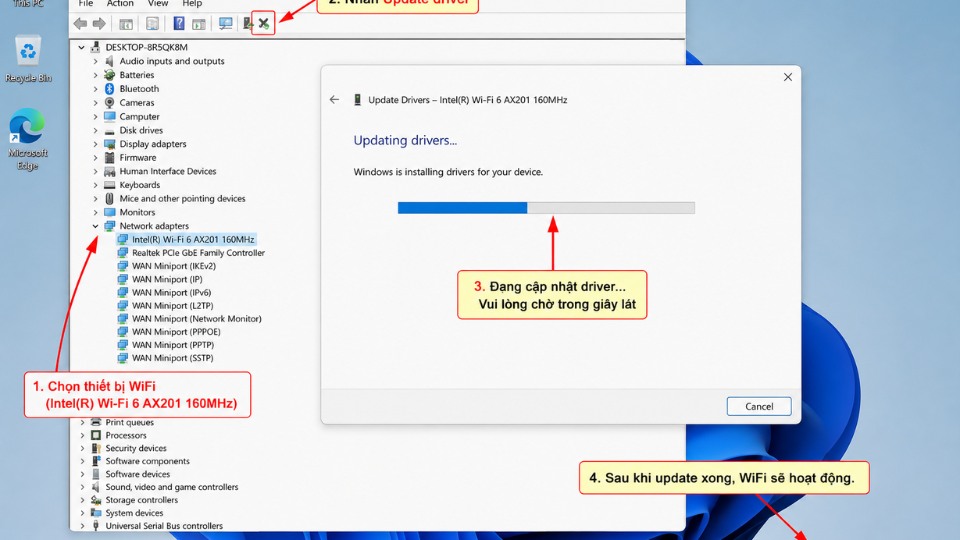Viewport: 960px width, 540px height.
Task: Expand the Audio inputs and outputs node
Action: tap(96, 61)
